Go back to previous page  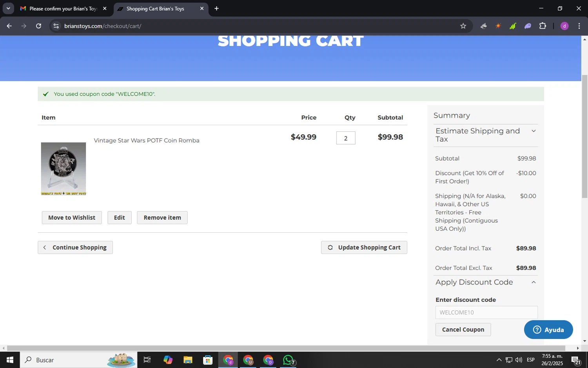pyautogui.click(x=9, y=26)
